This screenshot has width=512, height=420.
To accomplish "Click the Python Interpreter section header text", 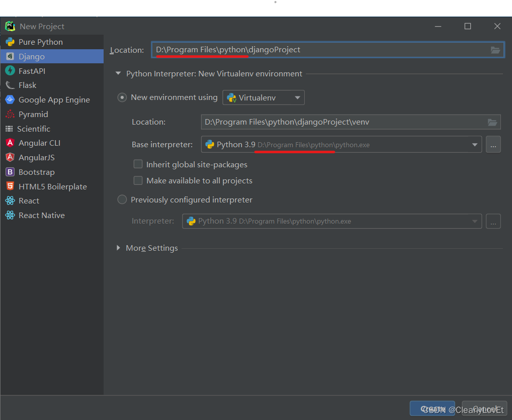I will coord(214,74).
